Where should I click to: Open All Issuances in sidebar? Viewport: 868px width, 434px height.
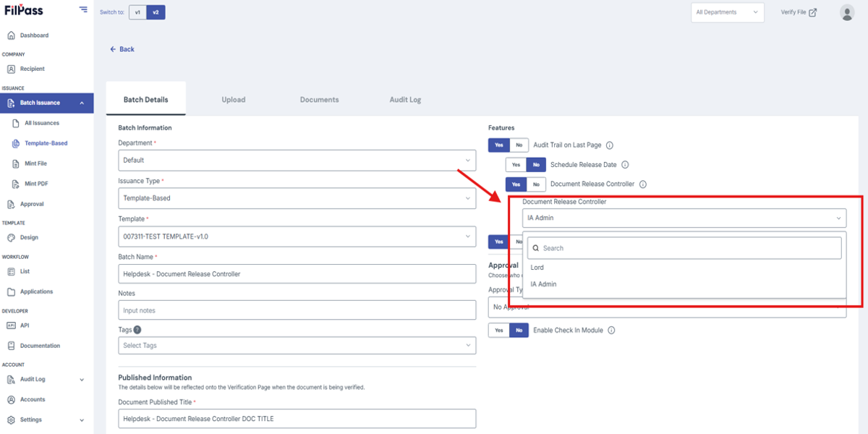(42, 123)
